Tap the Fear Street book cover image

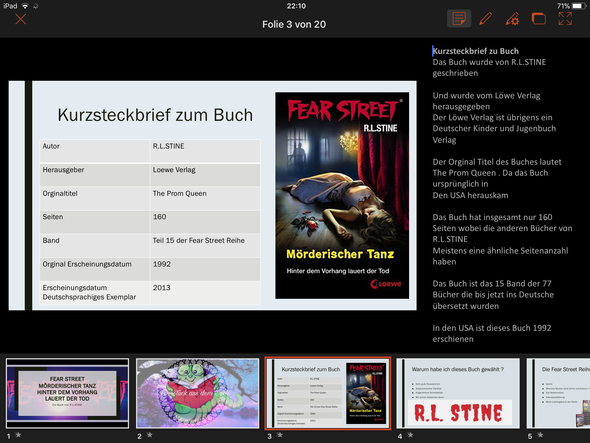[342, 195]
